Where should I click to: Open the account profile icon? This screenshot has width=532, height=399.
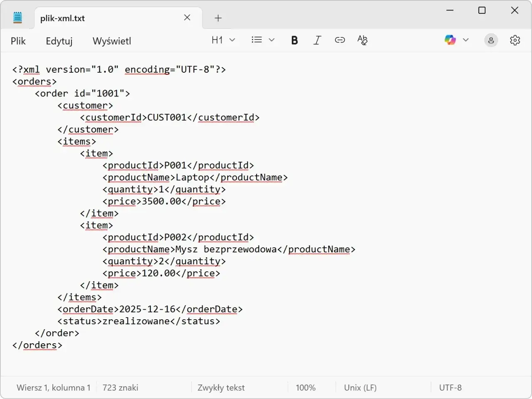tap(491, 40)
